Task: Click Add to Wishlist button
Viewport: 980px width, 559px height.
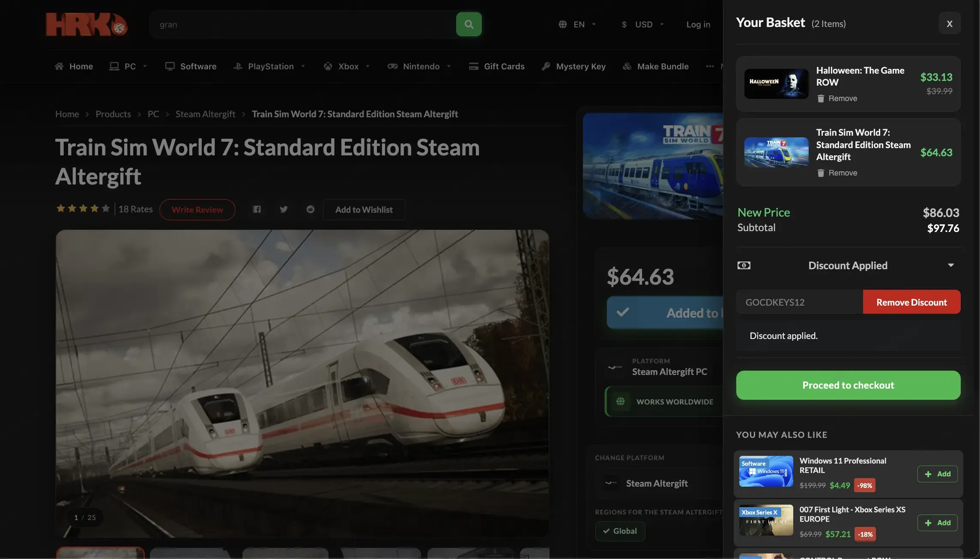Action: [364, 210]
